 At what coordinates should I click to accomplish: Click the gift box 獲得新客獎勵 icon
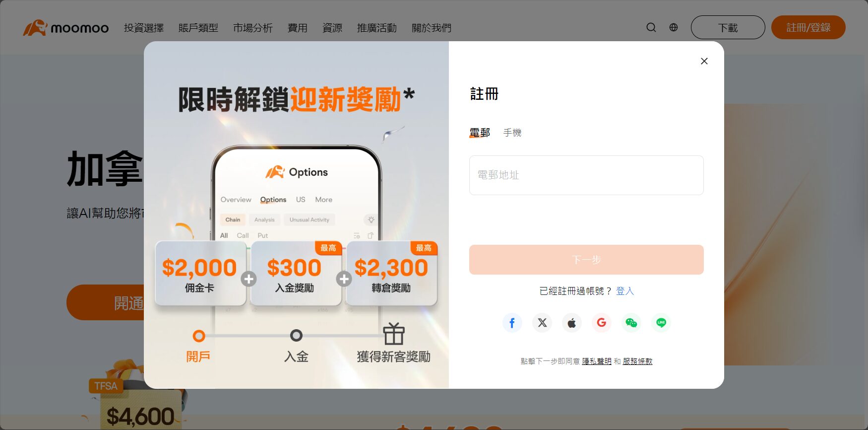[x=394, y=334]
